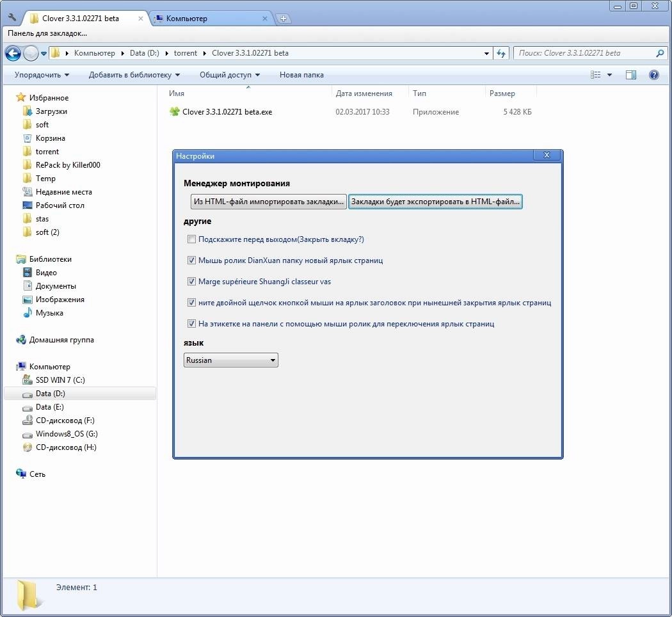Open the recent locations history dropdown
672x617 pixels.
(44, 54)
